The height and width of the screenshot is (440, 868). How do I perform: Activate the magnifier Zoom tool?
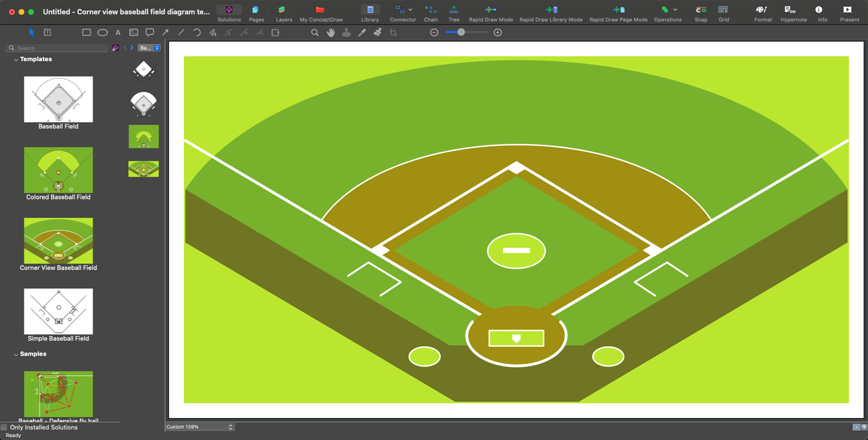click(x=315, y=32)
